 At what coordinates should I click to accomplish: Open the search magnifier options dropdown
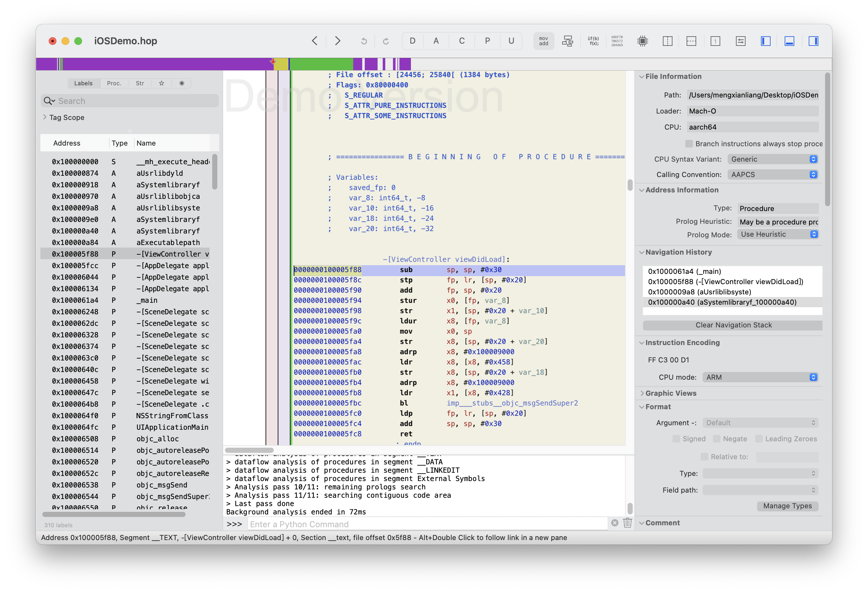click(49, 101)
